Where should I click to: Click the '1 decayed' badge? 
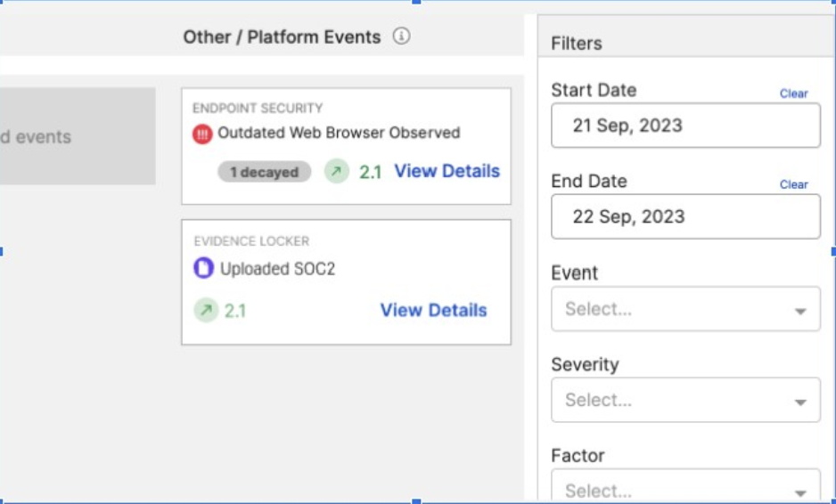point(264,172)
